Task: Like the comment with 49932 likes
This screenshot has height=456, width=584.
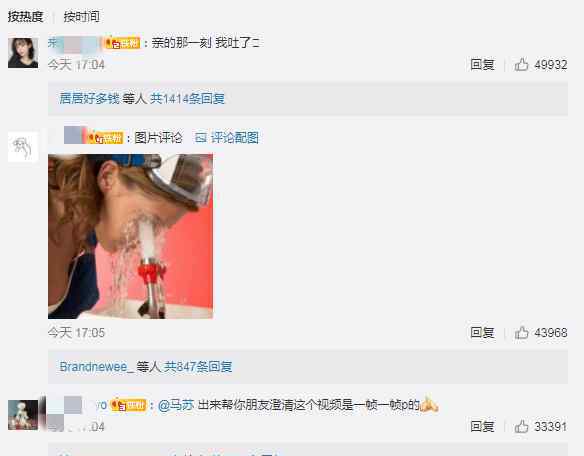Action: click(x=521, y=64)
